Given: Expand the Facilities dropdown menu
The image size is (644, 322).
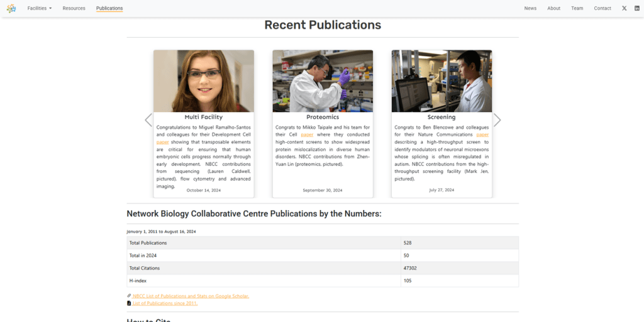Looking at the screenshot, I should pos(40,8).
